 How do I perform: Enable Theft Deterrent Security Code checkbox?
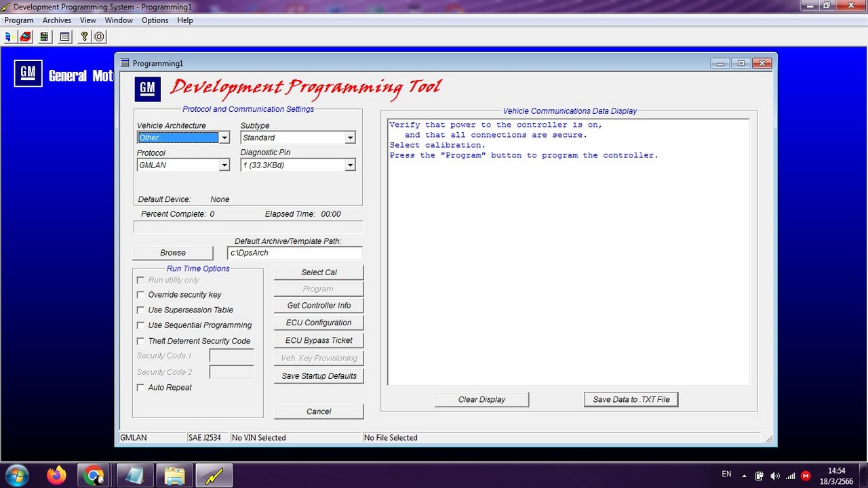click(x=141, y=341)
